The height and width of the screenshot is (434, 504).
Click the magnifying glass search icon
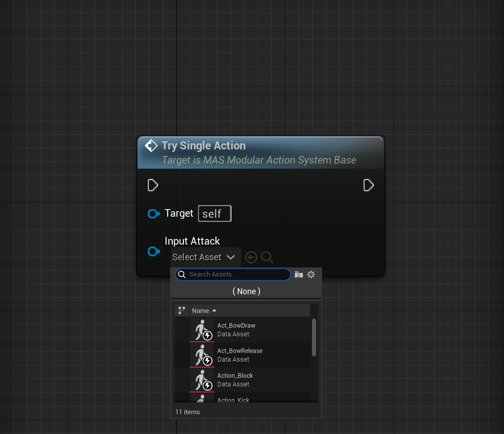[x=267, y=257]
